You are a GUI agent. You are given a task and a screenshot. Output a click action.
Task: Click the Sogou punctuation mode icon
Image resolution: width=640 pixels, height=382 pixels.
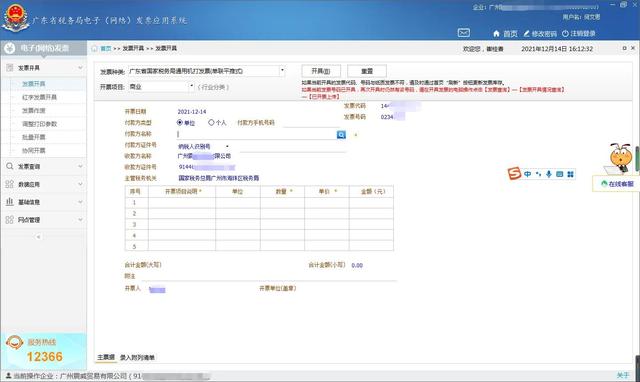[538, 174]
